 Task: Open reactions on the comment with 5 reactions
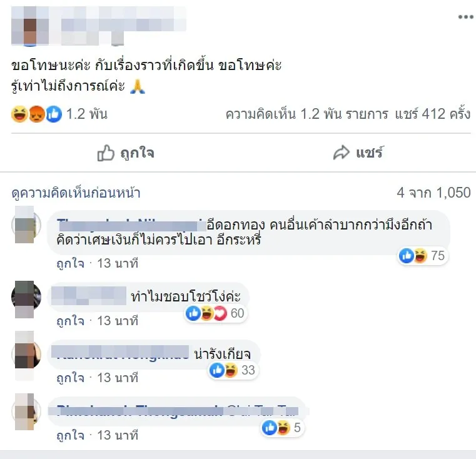point(281,428)
